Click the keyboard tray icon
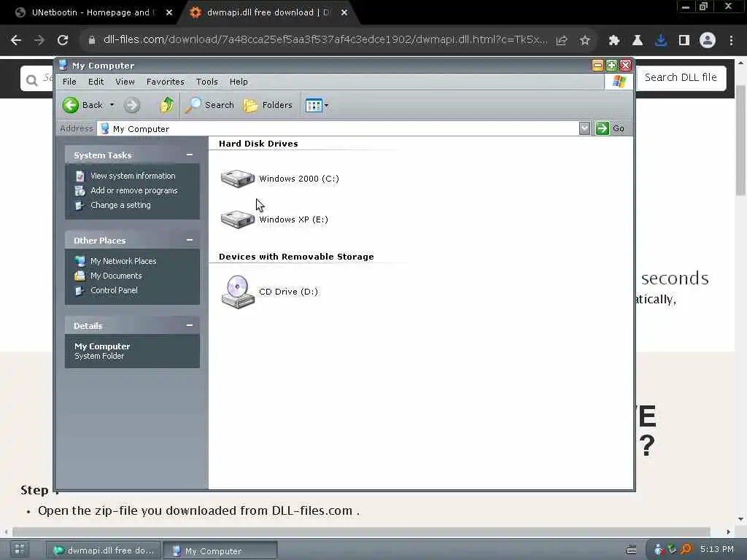The width and height of the screenshot is (747, 560). (x=632, y=550)
